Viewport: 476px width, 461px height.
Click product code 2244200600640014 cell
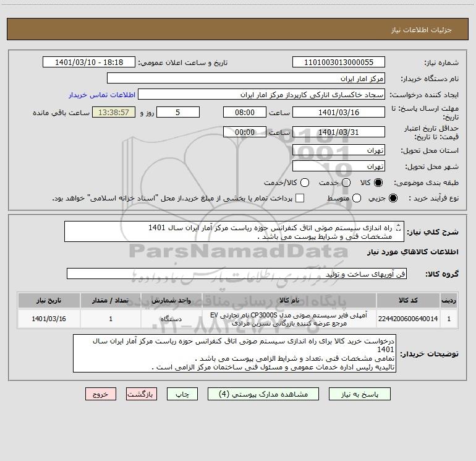408,319
